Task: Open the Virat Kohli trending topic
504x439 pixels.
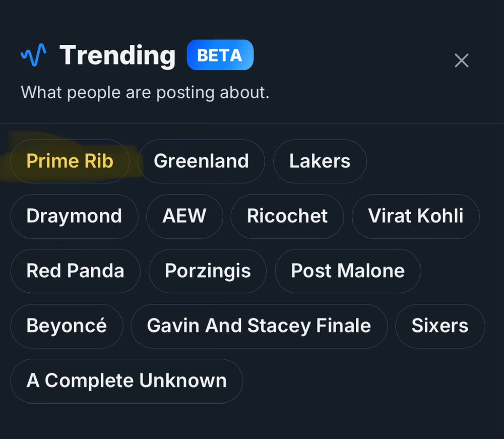Action: [416, 216]
